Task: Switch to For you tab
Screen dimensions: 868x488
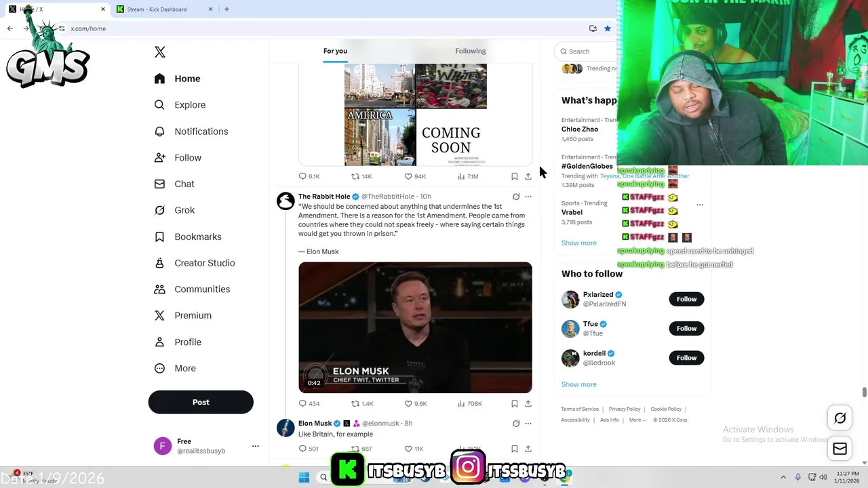Action: coord(335,51)
